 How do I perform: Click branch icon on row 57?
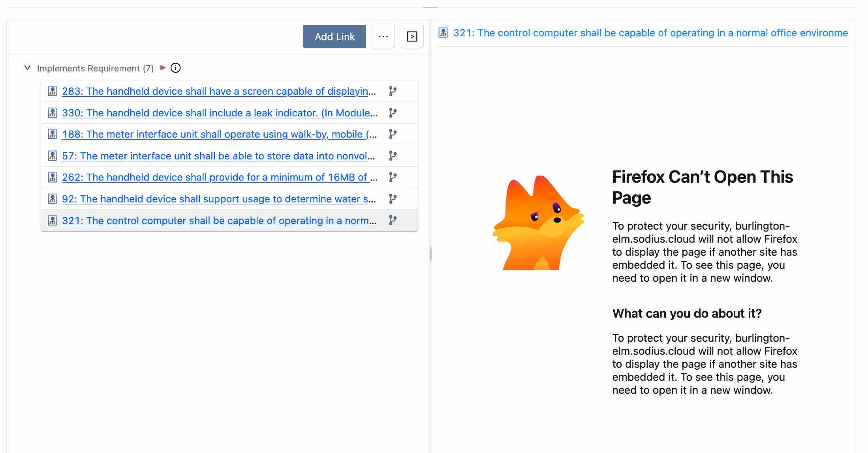tap(393, 156)
